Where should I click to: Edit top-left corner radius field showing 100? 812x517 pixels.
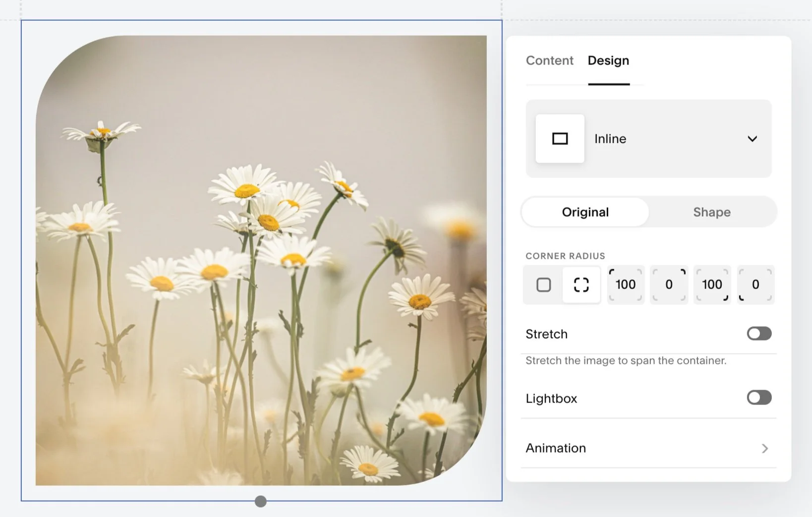pos(626,285)
